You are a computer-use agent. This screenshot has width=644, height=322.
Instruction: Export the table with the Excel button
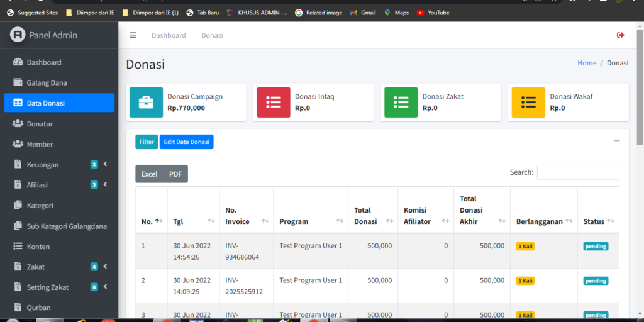coord(149,174)
